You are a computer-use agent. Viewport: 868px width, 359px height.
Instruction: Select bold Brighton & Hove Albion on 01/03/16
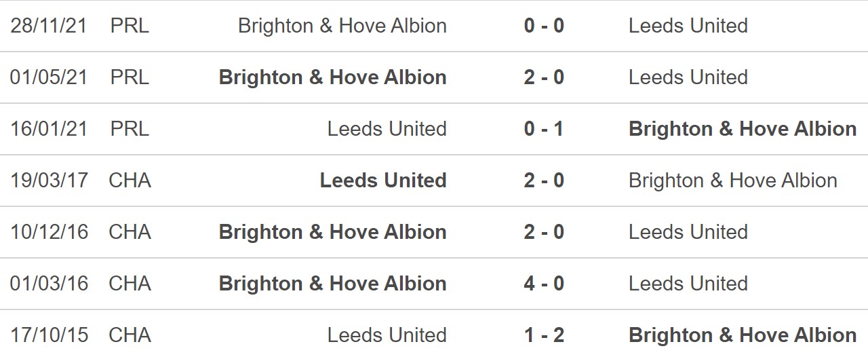point(333,284)
